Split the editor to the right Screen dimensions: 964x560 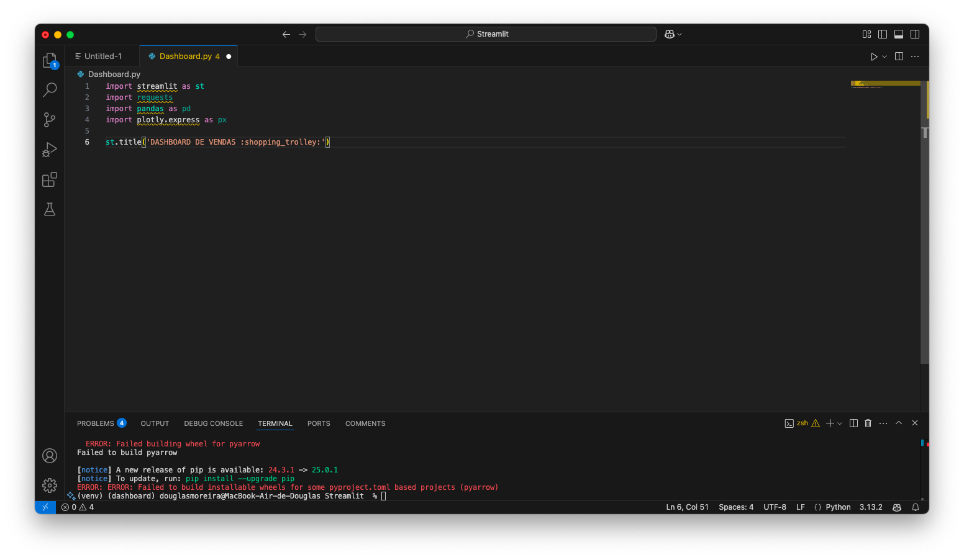pos(899,56)
